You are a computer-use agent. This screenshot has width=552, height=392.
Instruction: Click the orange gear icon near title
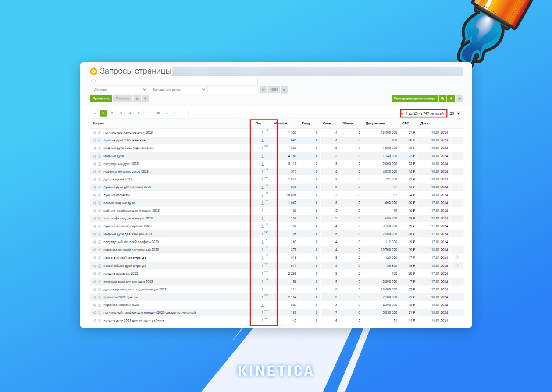coord(93,71)
